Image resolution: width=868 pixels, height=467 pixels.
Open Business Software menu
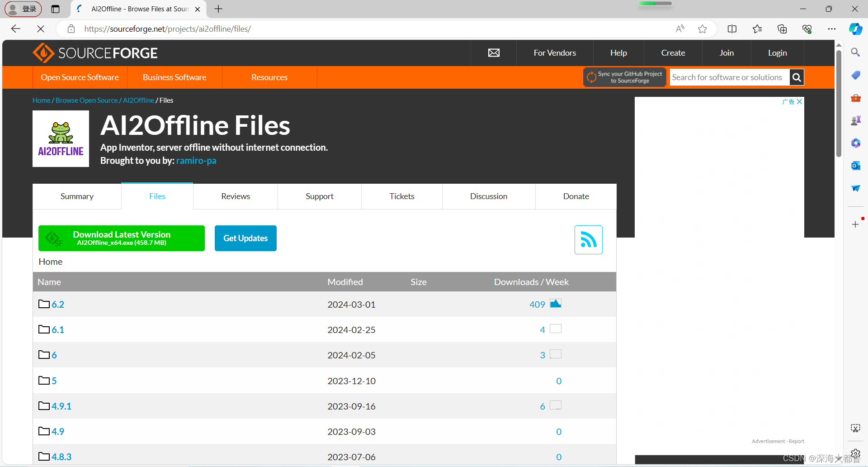tap(175, 77)
